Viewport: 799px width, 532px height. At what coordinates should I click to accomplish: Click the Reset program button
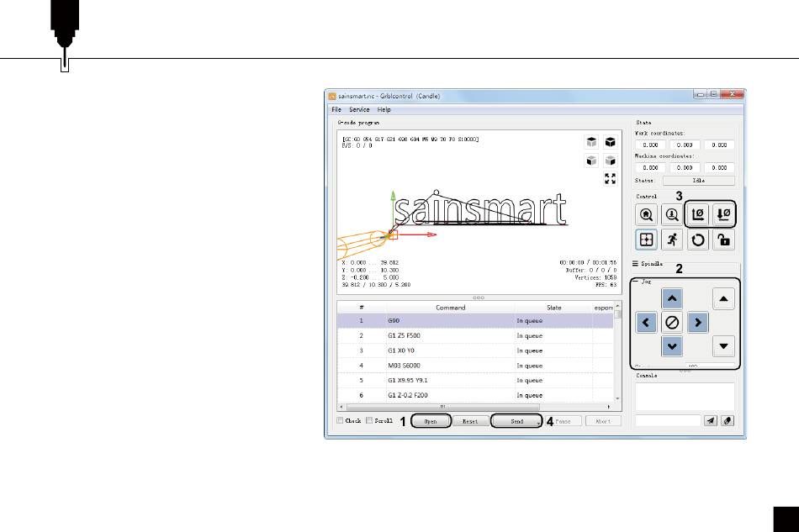coord(470,421)
